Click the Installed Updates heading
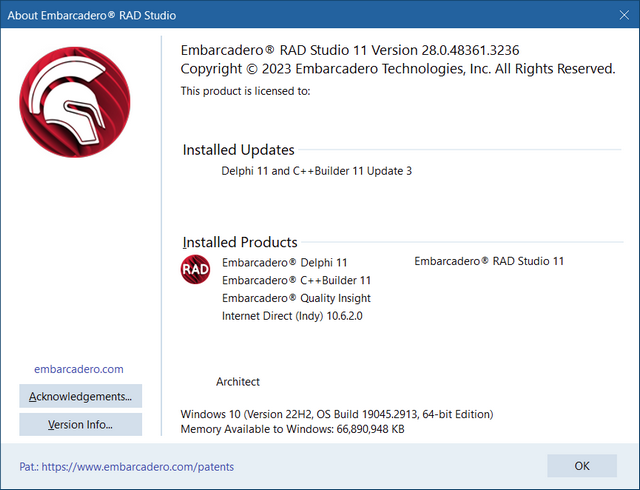The height and width of the screenshot is (490, 640). tap(238, 150)
